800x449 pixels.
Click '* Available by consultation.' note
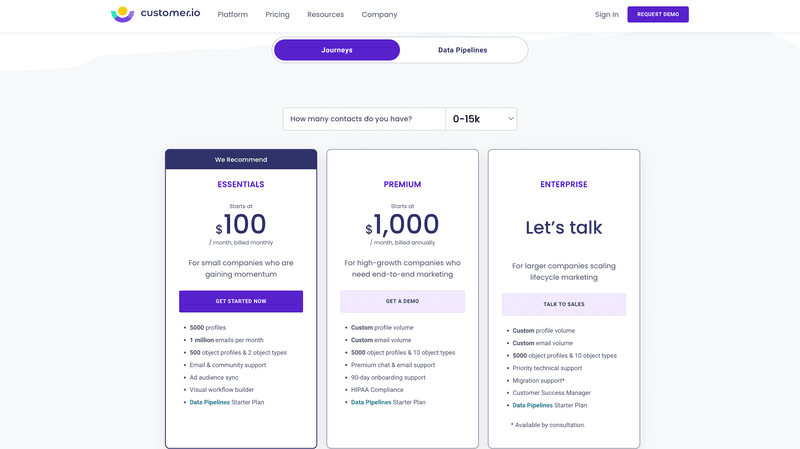(x=548, y=425)
